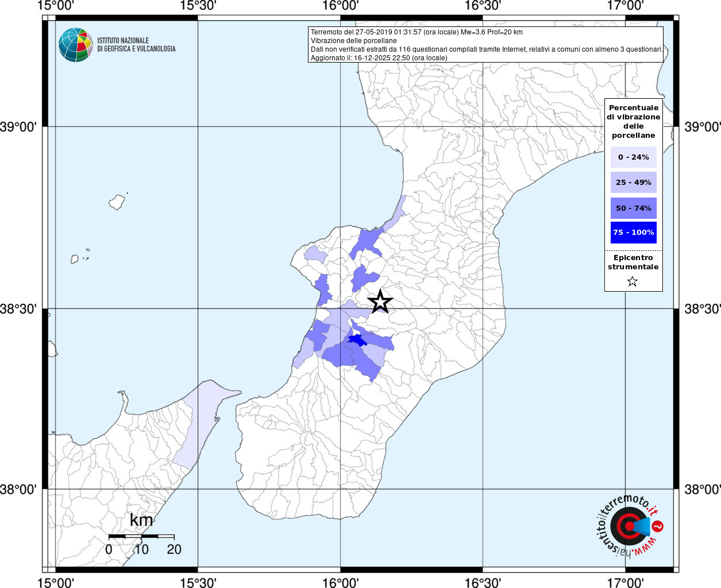The width and height of the screenshot is (721, 588).
Task: Click the haisentitoilterremoto.it logo
Action: click(x=630, y=526)
